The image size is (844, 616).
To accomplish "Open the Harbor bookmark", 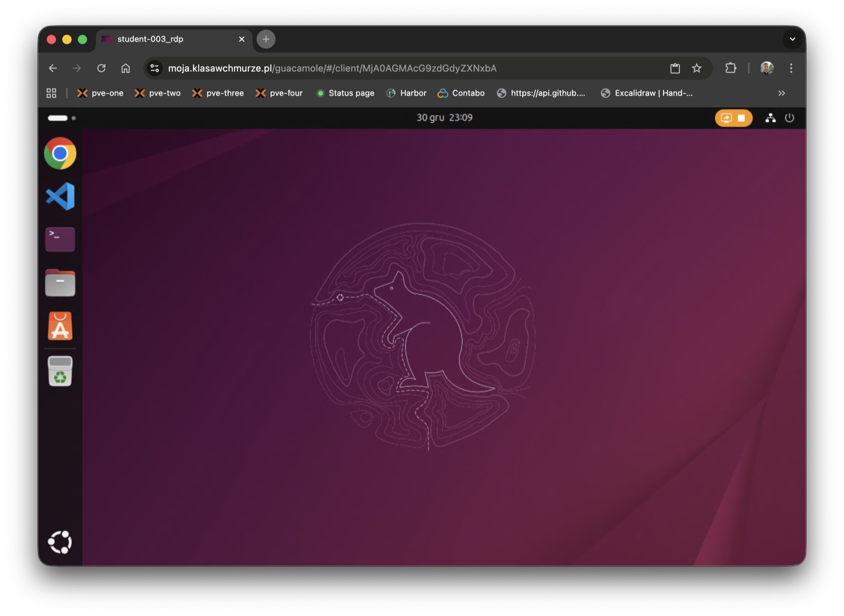I will point(406,93).
